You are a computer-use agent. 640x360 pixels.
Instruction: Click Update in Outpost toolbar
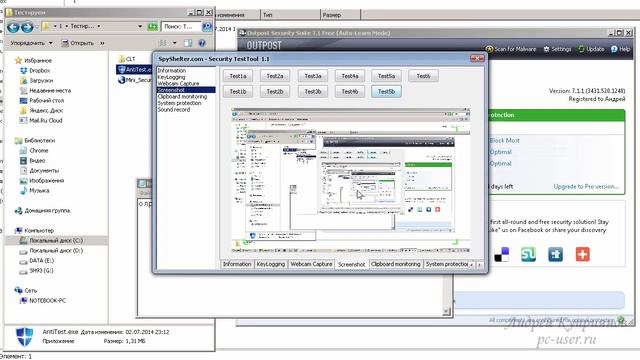[x=591, y=49]
